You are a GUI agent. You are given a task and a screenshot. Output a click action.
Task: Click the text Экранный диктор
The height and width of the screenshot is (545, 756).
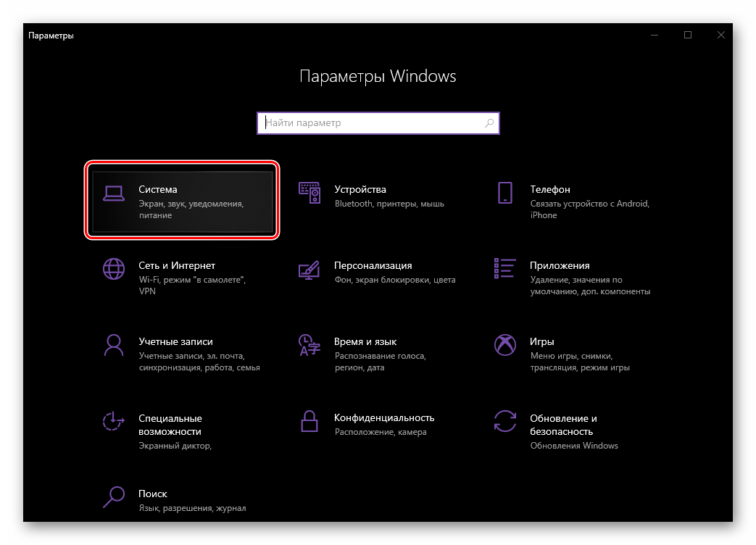(175, 446)
